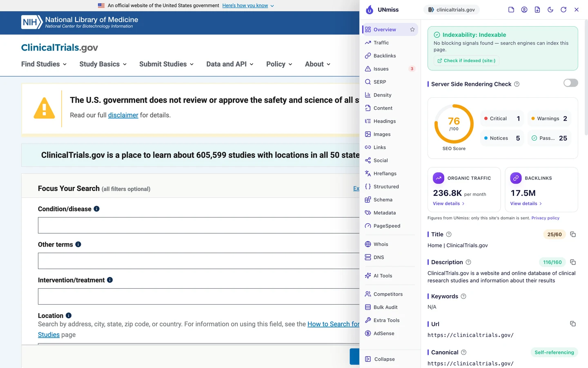Screen dimensions: 588x368
Task: Star the Overview tab as favorite
Action: click(412, 29)
